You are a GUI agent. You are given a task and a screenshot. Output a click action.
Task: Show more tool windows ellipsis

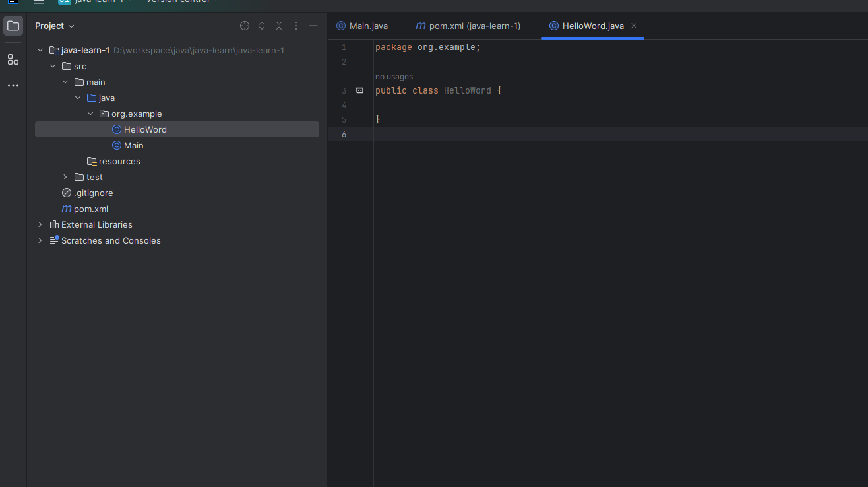tap(13, 86)
